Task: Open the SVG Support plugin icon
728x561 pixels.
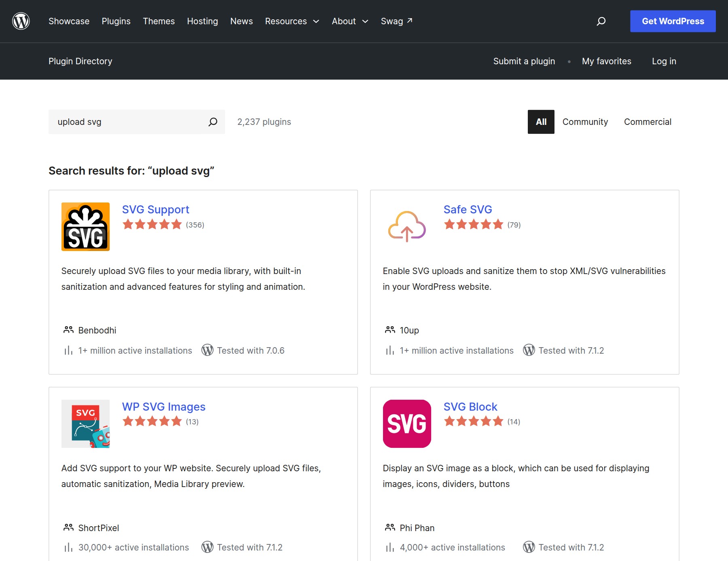Action: (85, 227)
